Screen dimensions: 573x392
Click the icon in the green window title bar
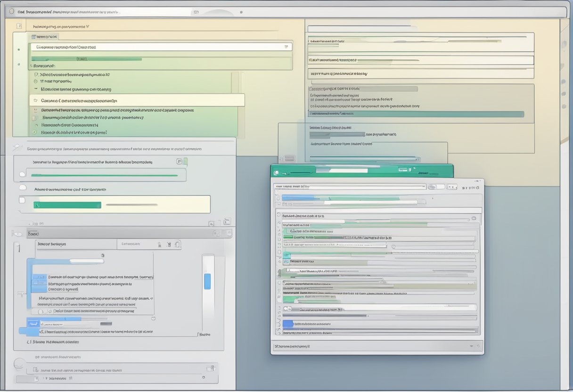pyautogui.click(x=276, y=172)
